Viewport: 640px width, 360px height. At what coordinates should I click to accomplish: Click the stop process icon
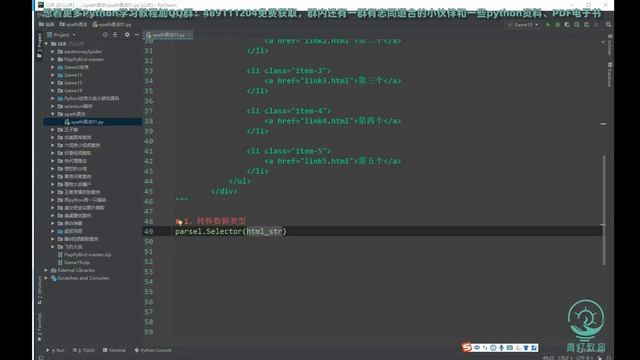pos(596,25)
